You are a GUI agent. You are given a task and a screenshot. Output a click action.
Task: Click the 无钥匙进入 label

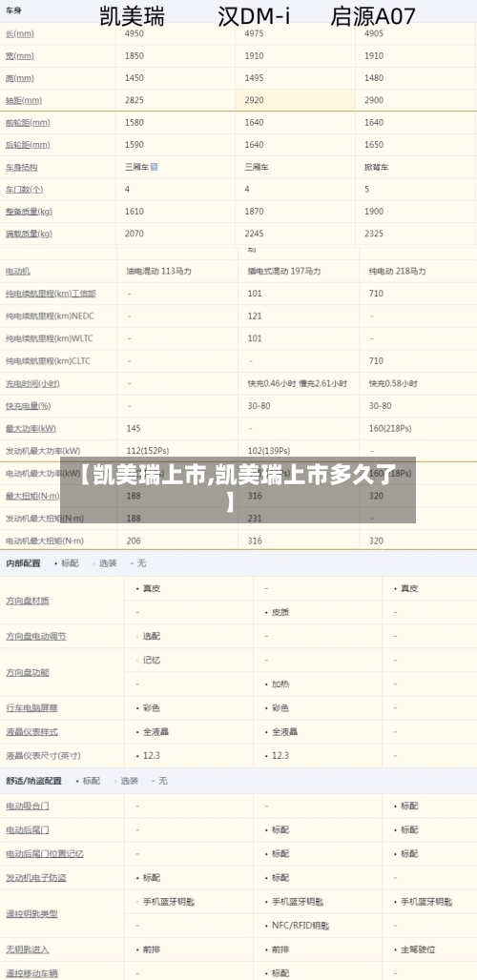pos(28,949)
